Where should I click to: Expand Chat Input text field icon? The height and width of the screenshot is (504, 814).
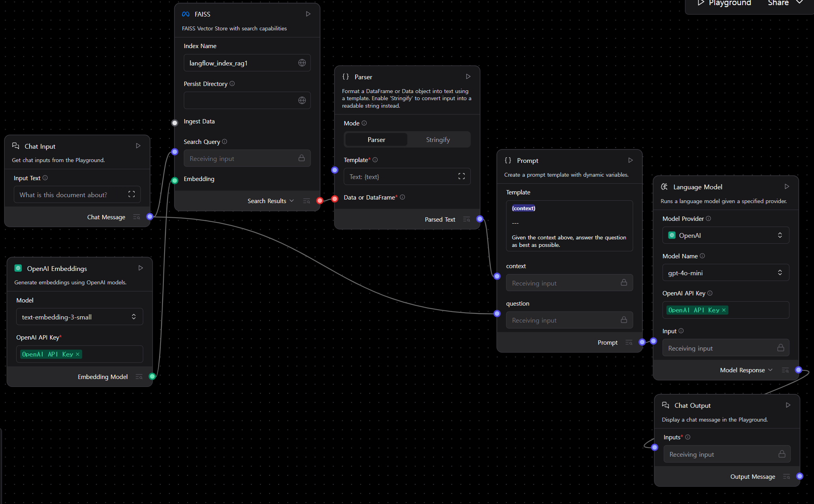pyautogui.click(x=131, y=194)
